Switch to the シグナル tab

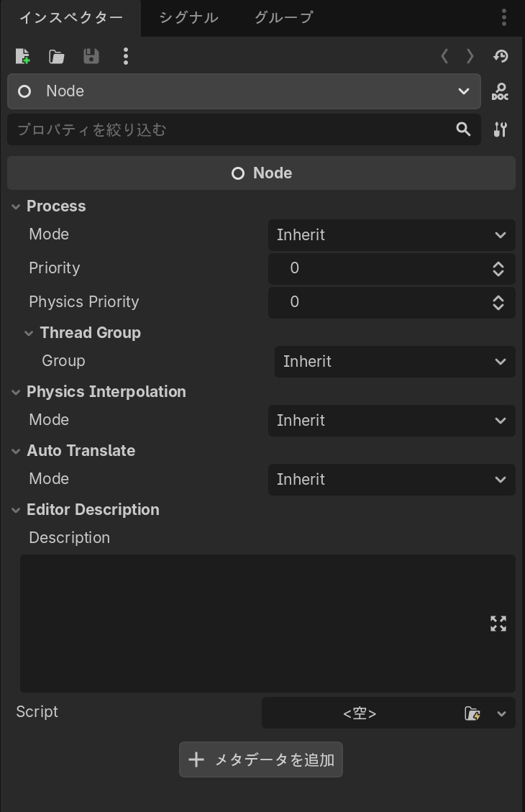[188, 17]
